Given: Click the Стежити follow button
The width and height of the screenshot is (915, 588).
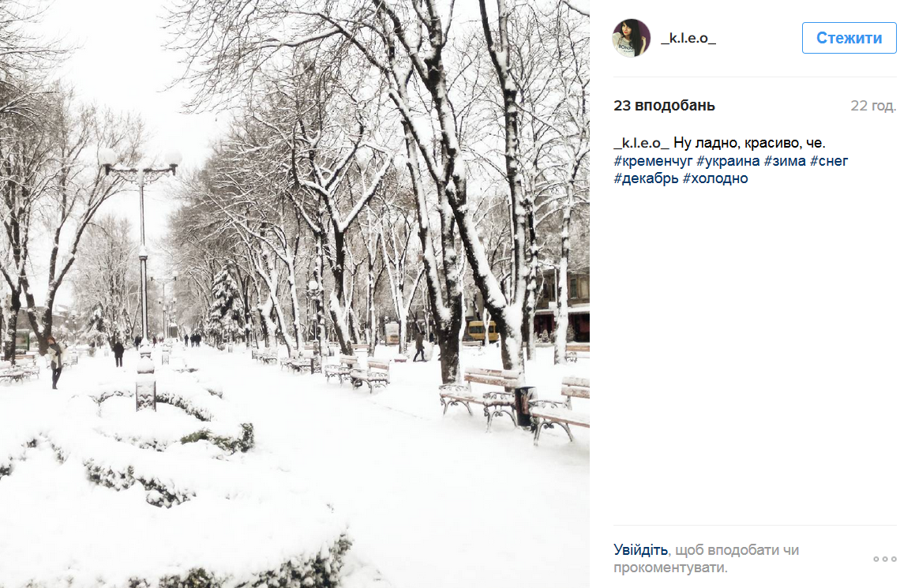Looking at the screenshot, I should [849, 38].
